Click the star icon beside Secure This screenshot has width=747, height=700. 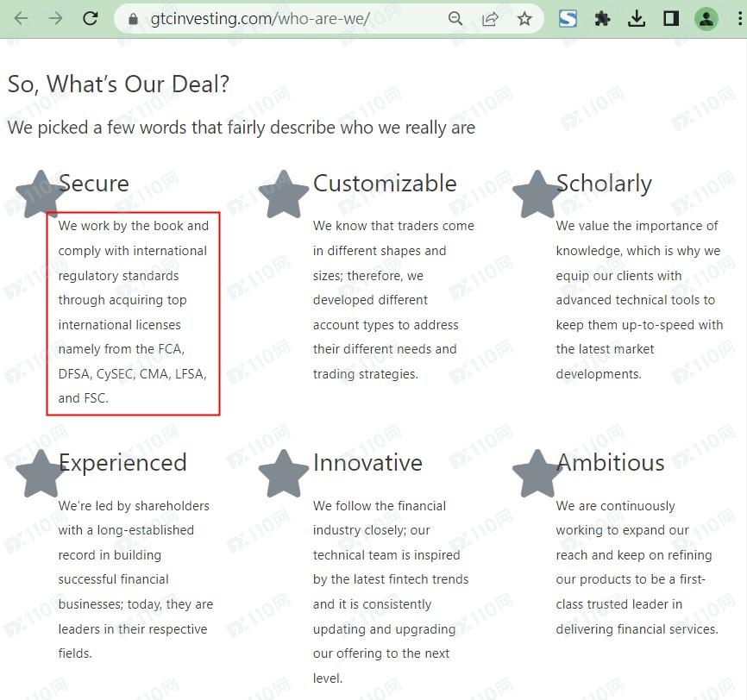[41, 194]
